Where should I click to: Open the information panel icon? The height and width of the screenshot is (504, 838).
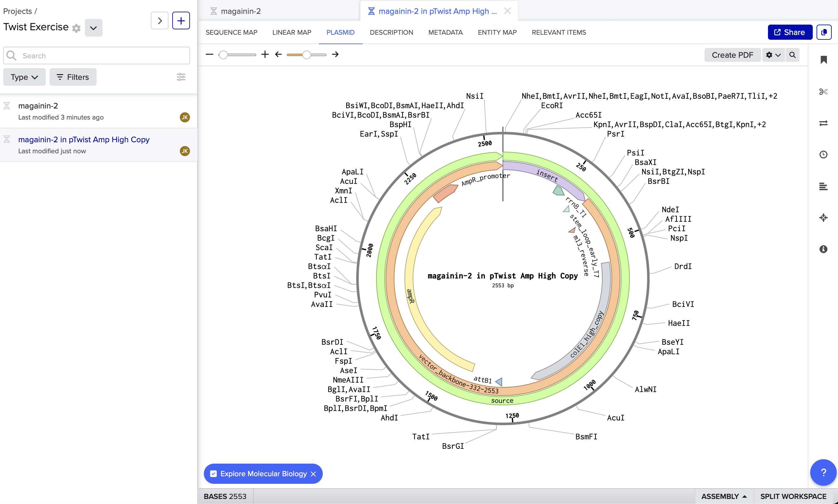[823, 249]
